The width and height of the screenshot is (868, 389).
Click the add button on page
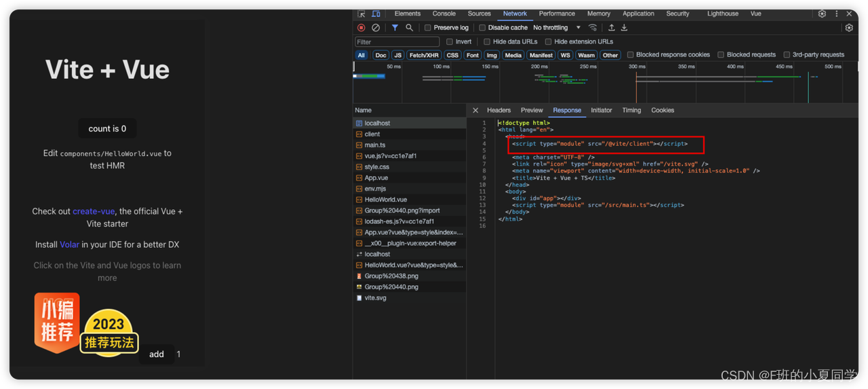click(157, 354)
